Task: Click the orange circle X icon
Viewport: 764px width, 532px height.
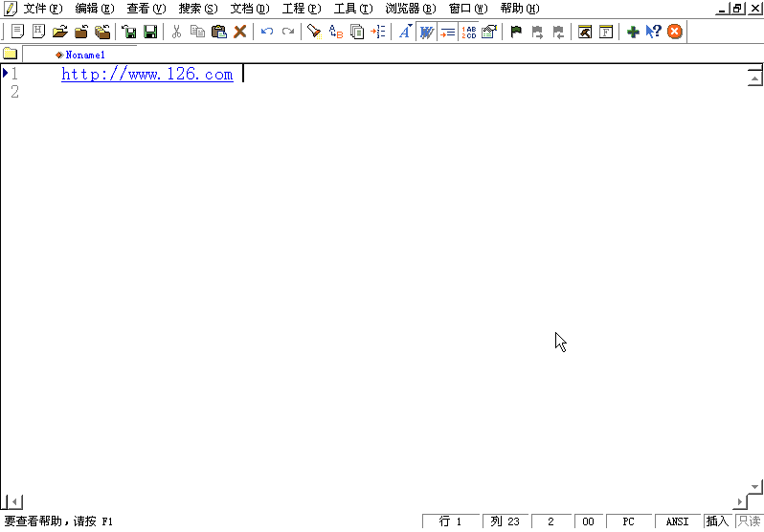Action: [675, 32]
